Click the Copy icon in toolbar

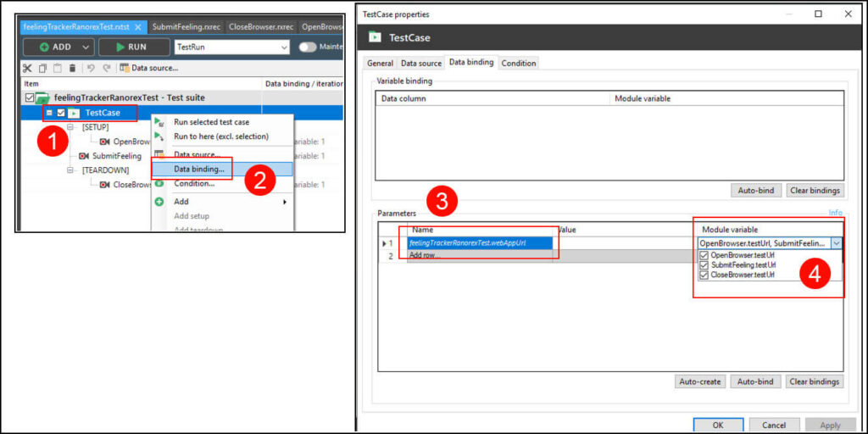(42, 68)
